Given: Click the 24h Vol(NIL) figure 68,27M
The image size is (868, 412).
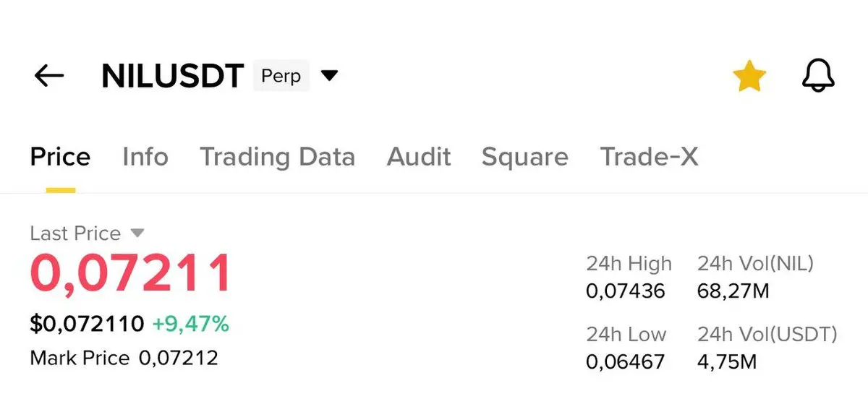Looking at the screenshot, I should [733, 291].
